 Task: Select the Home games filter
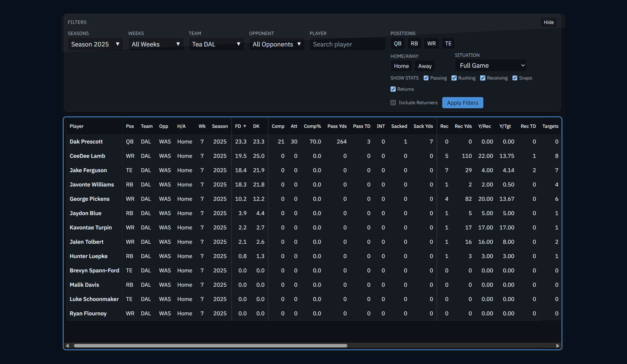pyautogui.click(x=401, y=66)
